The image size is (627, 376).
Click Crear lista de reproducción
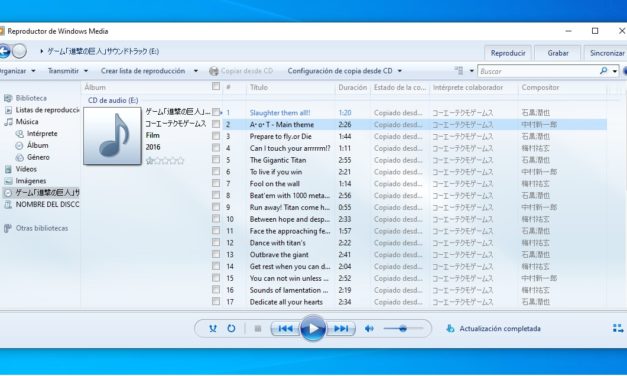pyautogui.click(x=143, y=71)
